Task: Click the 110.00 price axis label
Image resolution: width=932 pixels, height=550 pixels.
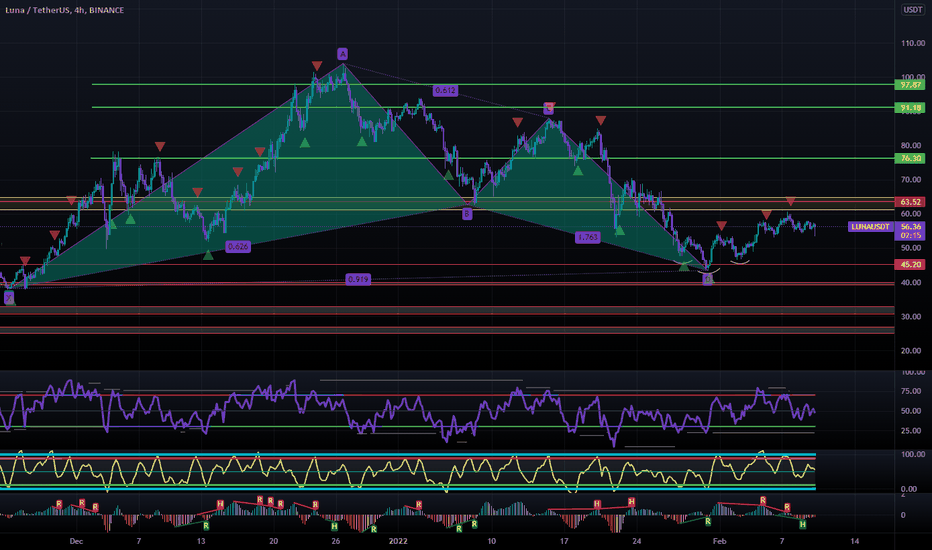Action: (x=912, y=43)
